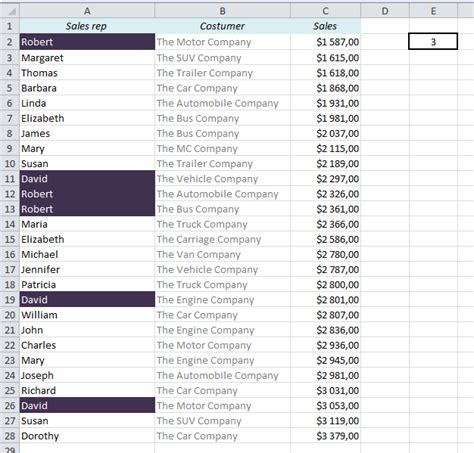Select cell E2 containing 3
474x453 pixels.
tap(433, 42)
